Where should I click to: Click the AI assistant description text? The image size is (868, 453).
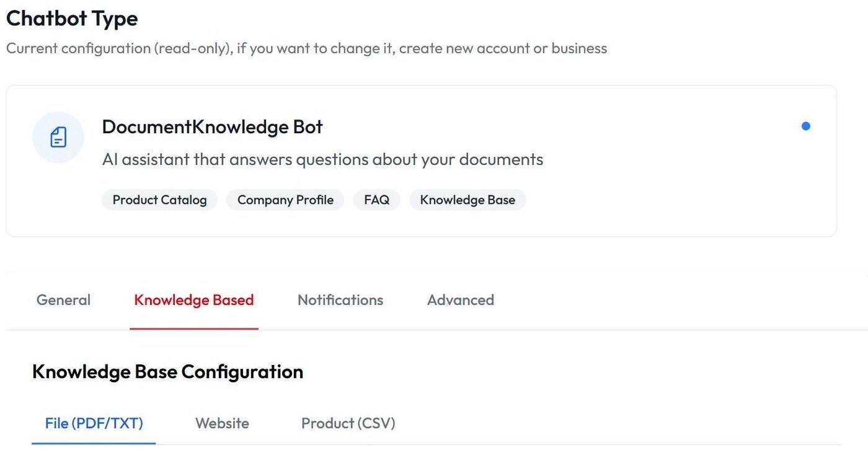322,159
